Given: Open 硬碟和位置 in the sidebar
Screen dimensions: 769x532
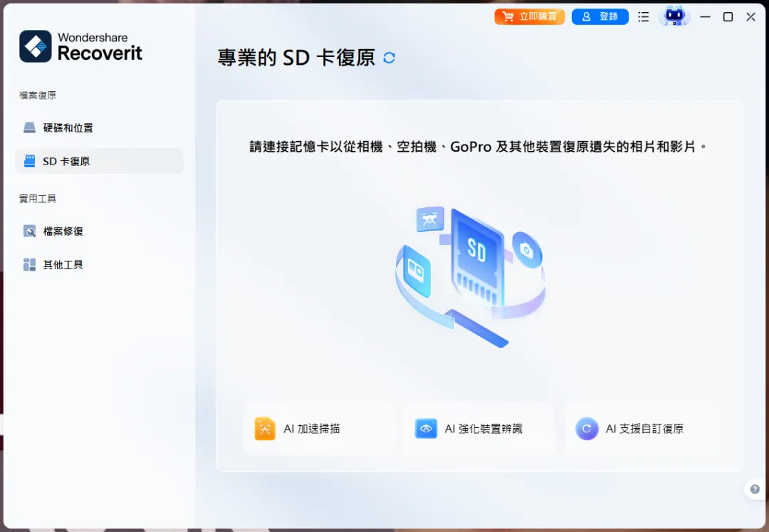Looking at the screenshot, I should click(100, 128).
